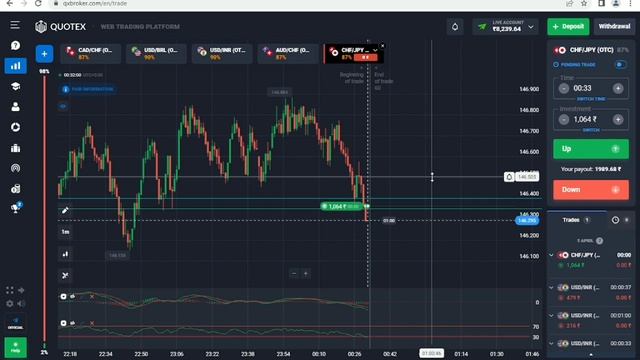Decrease investment amount with minus
The image size is (640, 360).
564,119
